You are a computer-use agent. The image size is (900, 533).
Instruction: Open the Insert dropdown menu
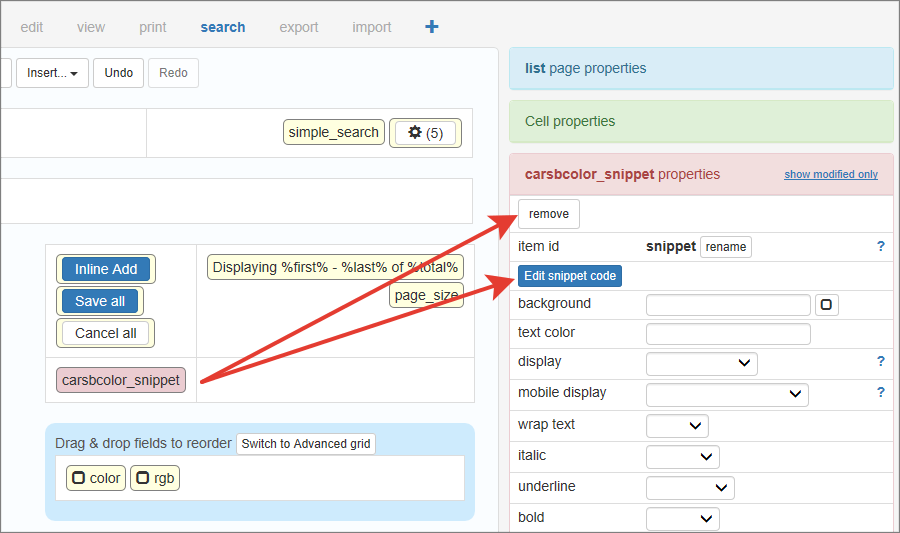[52, 73]
